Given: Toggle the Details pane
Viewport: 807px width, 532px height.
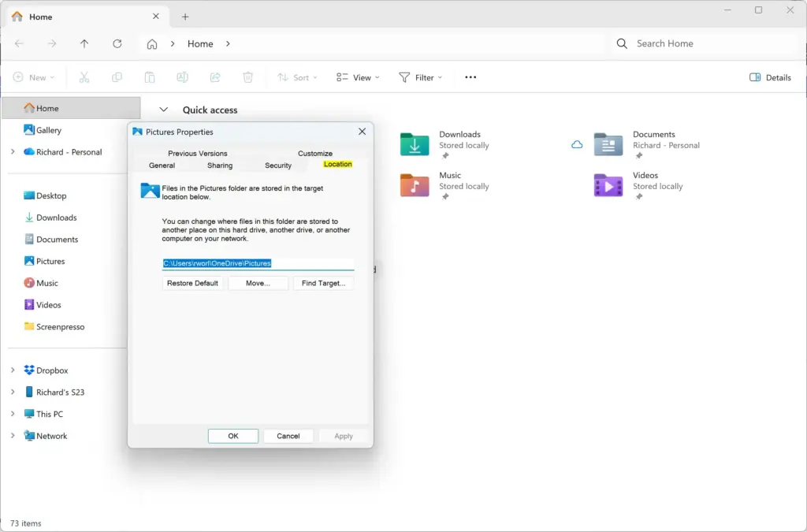Looking at the screenshot, I should tap(771, 77).
